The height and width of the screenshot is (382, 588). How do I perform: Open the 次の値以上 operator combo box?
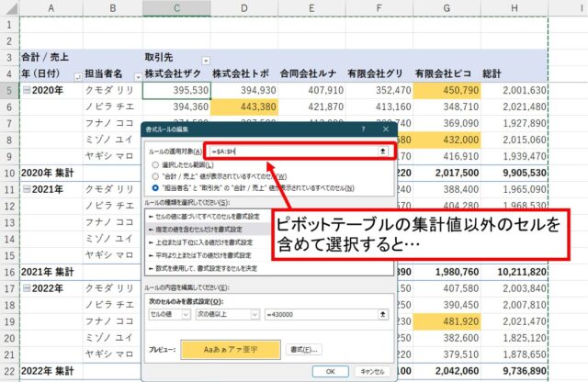[x=228, y=314]
